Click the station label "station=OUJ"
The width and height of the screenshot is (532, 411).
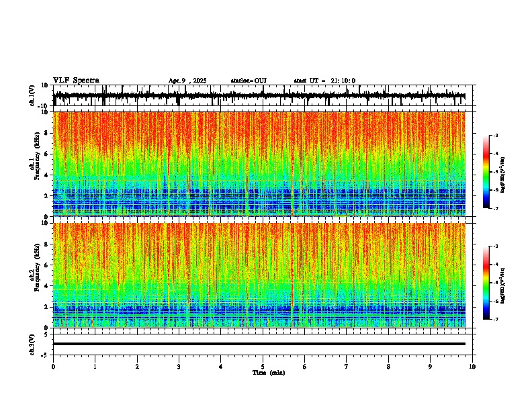point(249,81)
